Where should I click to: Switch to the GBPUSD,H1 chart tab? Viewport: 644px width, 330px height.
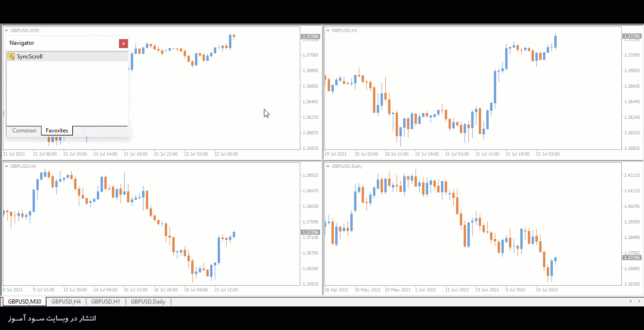(x=106, y=302)
